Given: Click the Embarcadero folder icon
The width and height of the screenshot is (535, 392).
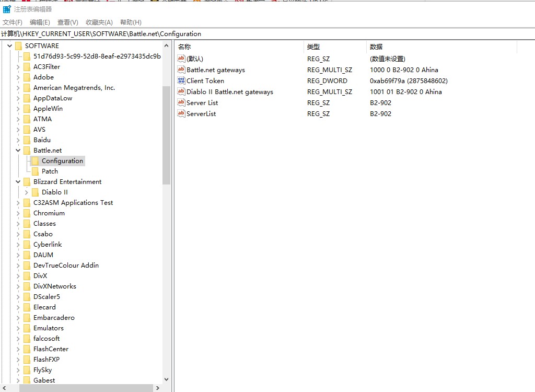Looking at the screenshot, I should click(x=27, y=318).
